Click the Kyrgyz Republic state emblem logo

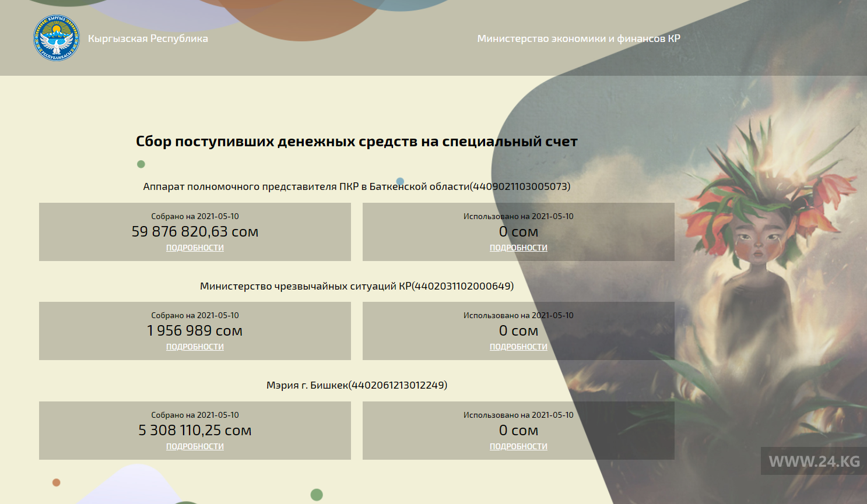coord(57,38)
